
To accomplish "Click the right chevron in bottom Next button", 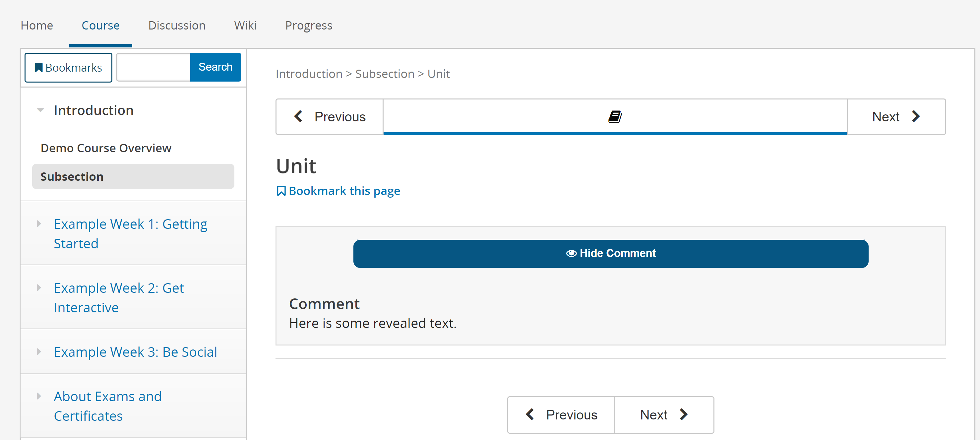I will 684,414.
